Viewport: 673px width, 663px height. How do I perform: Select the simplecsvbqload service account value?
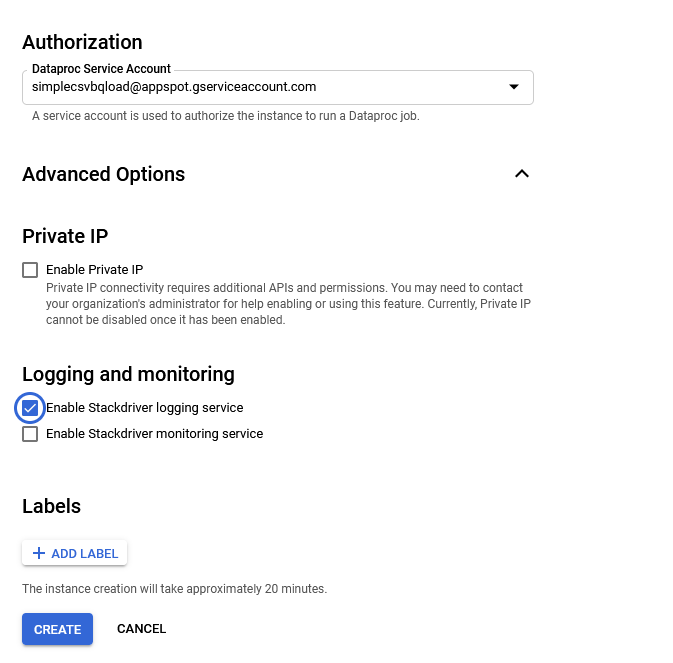(x=174, y=87)
